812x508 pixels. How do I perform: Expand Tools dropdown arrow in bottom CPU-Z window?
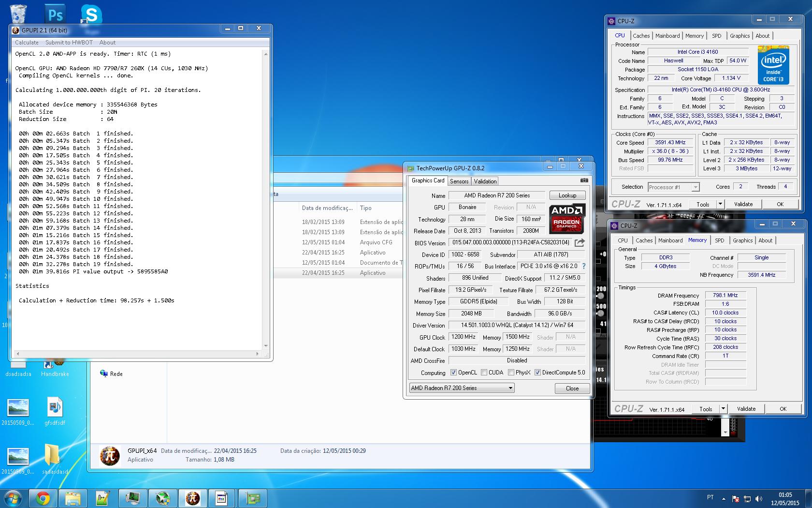pos(723,409)
